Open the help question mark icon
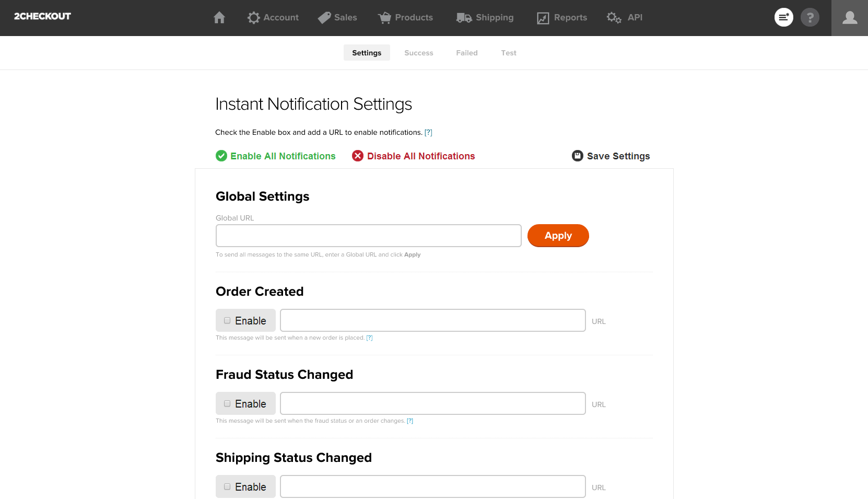 tap(810, 17)
